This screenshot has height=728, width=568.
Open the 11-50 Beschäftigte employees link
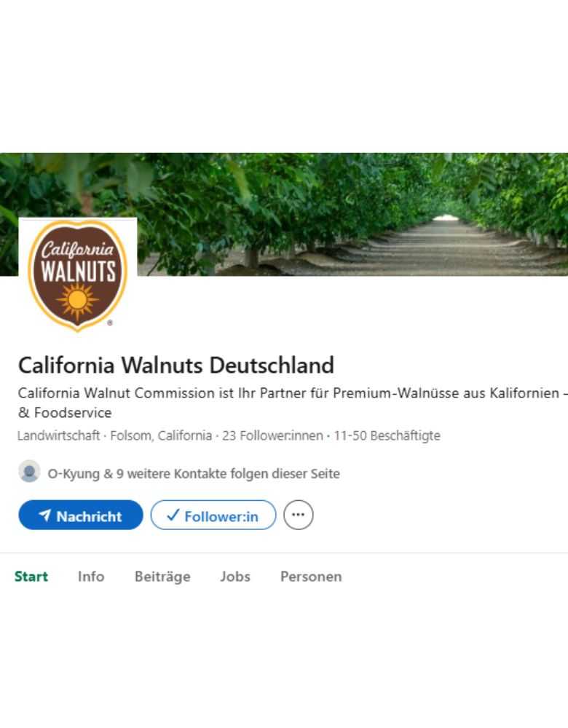pyautogui.click(x=387, y=436)
